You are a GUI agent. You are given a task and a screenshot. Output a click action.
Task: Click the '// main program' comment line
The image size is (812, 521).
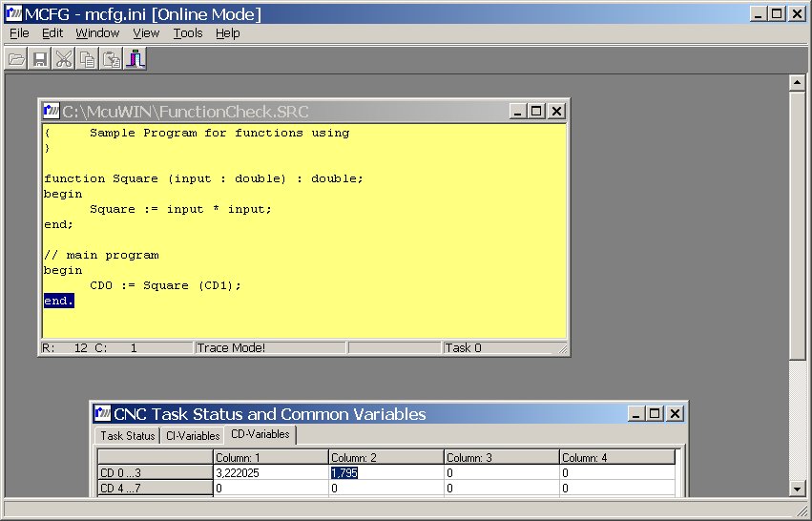pos(101,256)
